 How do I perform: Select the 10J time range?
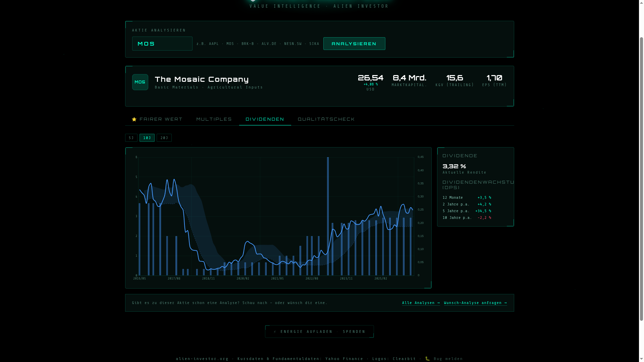(x=147, y=138)
